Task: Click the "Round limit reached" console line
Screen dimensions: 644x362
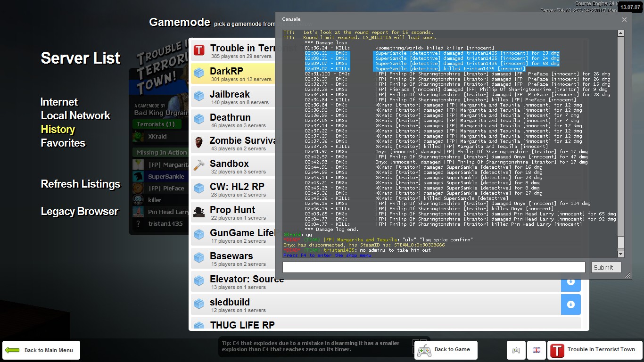Action: click(x=360, y=38)
